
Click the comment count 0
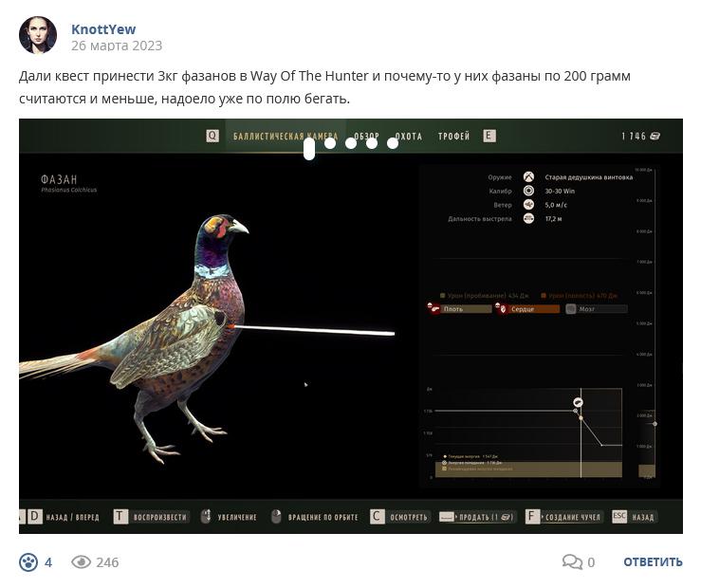click(x=591, y=562)
